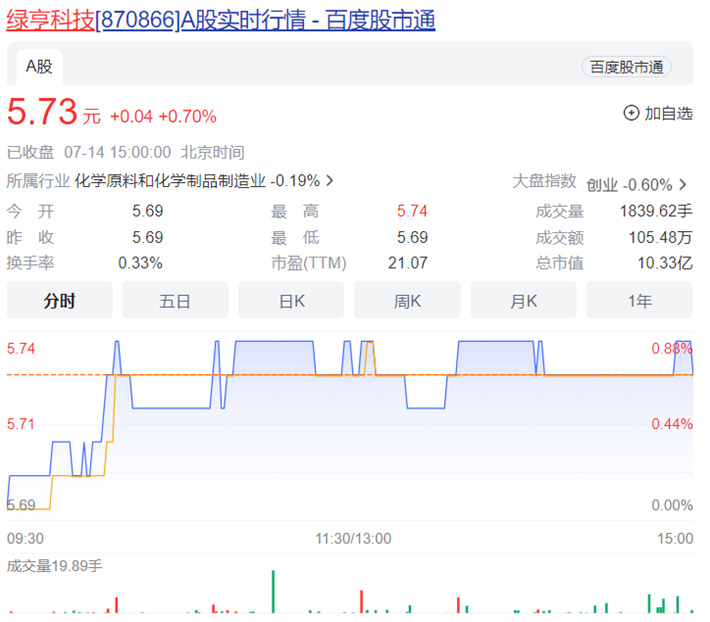Select the A股 tab
The image size is (710, 622).
tap(39, 66)
